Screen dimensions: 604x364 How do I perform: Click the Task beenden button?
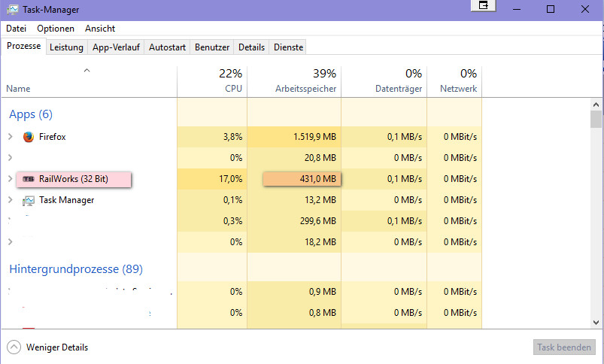click(x=565, y=347)
